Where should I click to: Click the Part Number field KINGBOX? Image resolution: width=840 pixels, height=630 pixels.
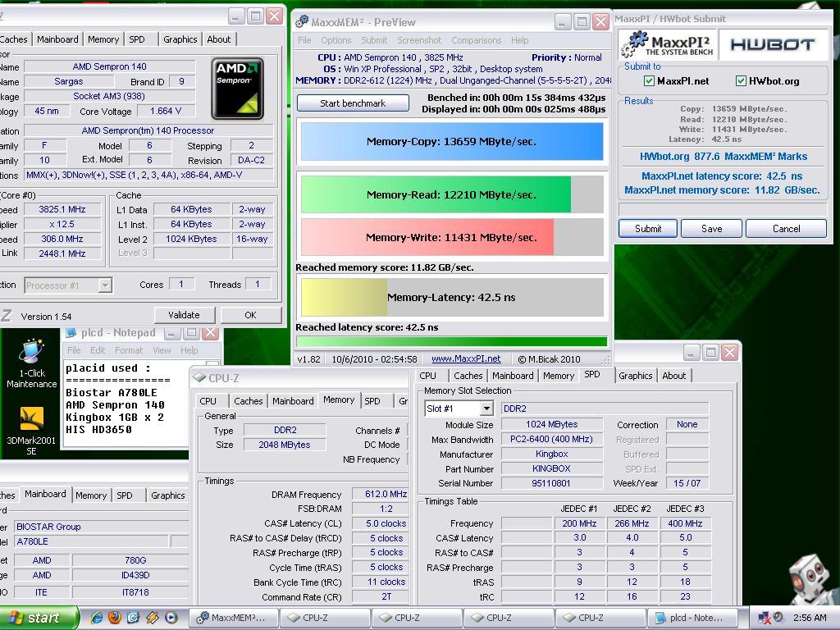551,468
